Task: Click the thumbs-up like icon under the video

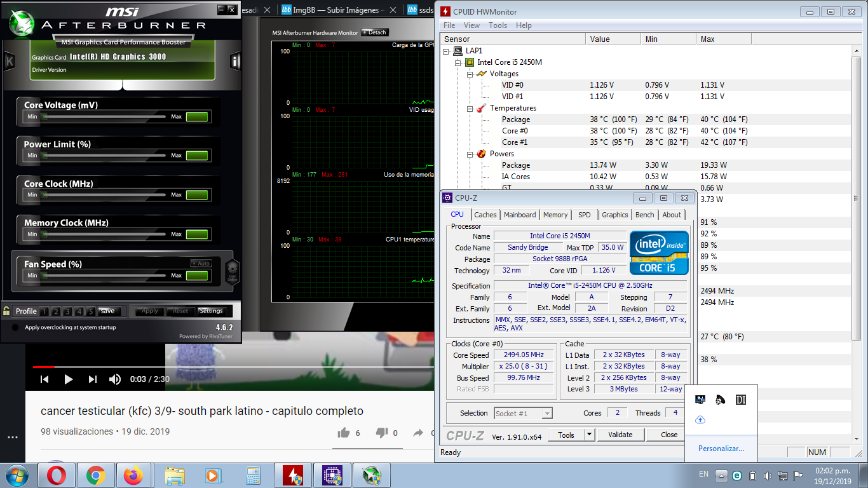Action: click(344, 433)
